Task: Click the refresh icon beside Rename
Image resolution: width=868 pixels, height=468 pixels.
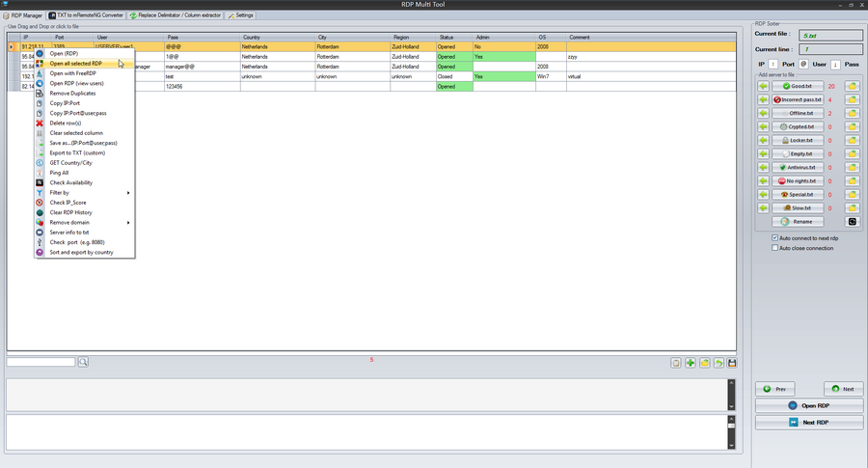Action: [852, 221]
